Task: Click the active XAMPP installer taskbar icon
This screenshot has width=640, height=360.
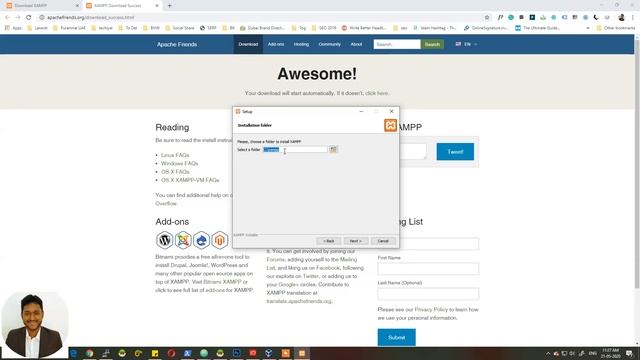Action: click(302, 353)
